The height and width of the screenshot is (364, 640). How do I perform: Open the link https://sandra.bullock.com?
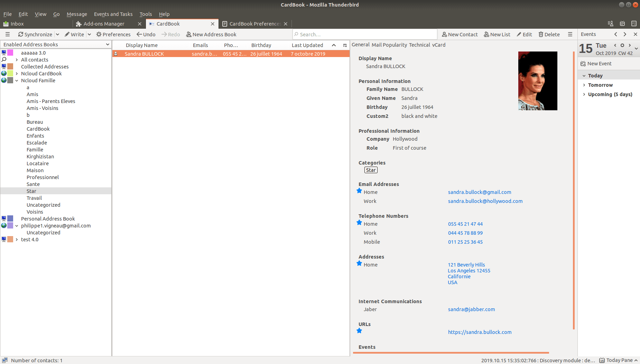[480, 332]
